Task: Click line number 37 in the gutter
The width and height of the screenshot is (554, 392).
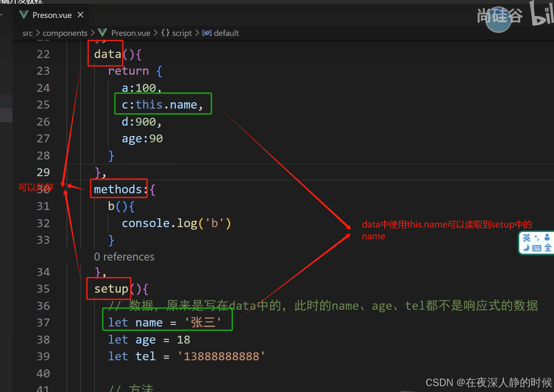Action: 43,322
